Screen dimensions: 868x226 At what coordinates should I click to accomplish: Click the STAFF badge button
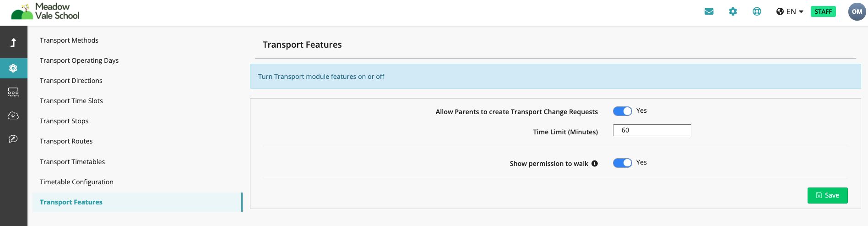(x=823, y=12)
